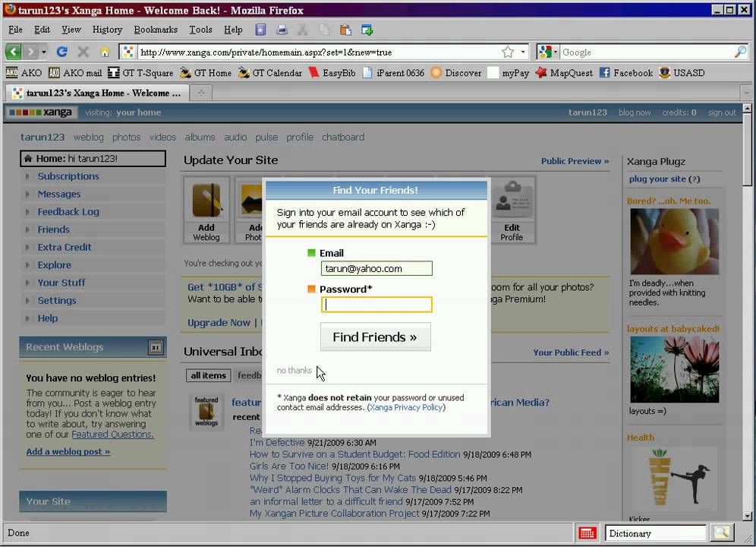Click the Find Friends button

coord(375,337)
